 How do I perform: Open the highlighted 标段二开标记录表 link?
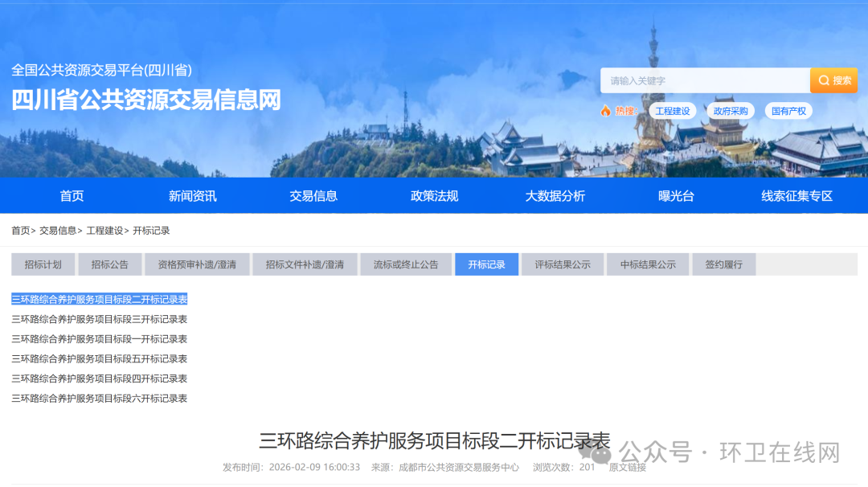(x=99, y=300)
